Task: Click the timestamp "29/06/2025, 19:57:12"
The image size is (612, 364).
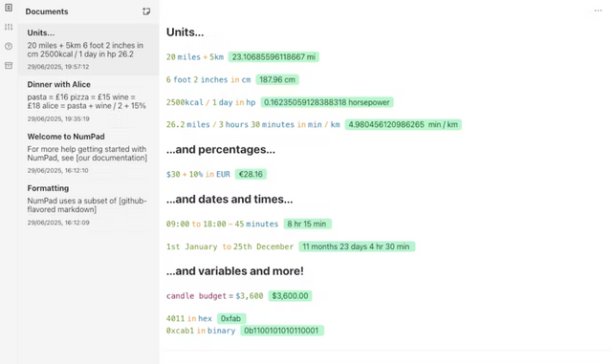Action: pos(58,67)
